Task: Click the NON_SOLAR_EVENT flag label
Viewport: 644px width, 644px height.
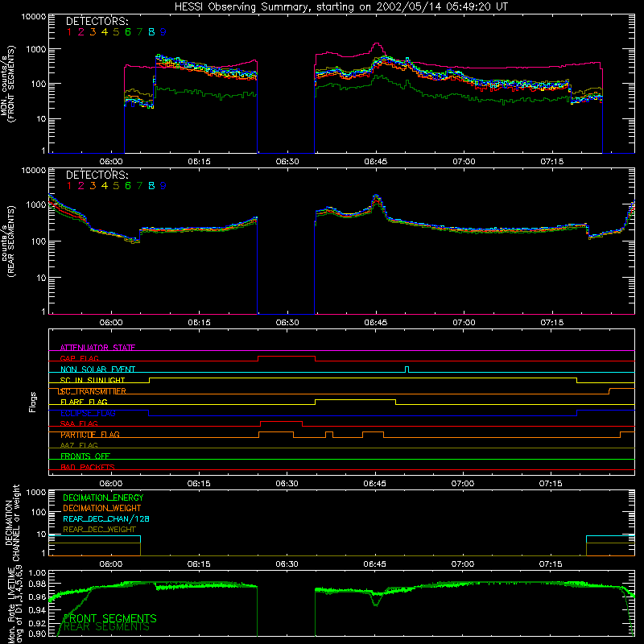Action: 97,369
